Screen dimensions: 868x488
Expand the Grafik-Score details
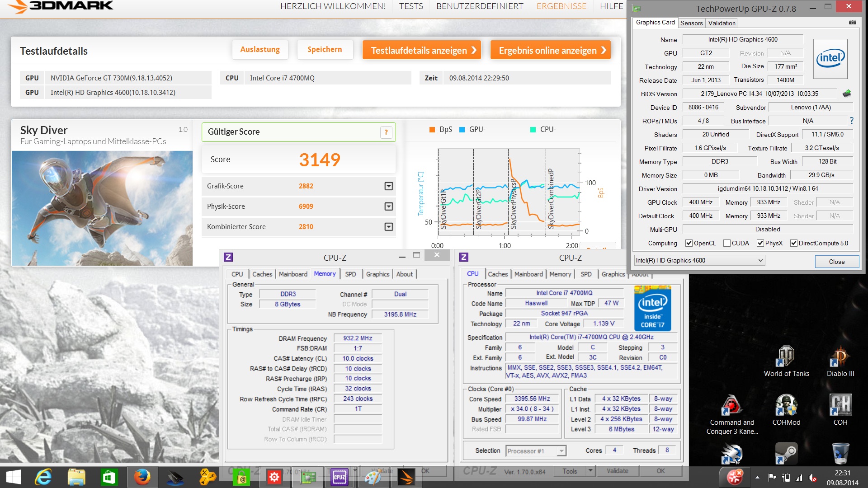tap(388, 186)
